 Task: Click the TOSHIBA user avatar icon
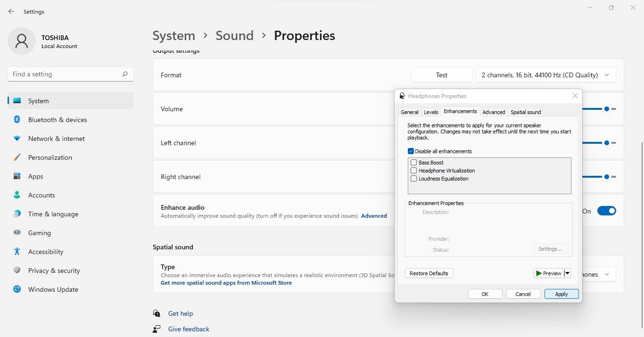22,41
